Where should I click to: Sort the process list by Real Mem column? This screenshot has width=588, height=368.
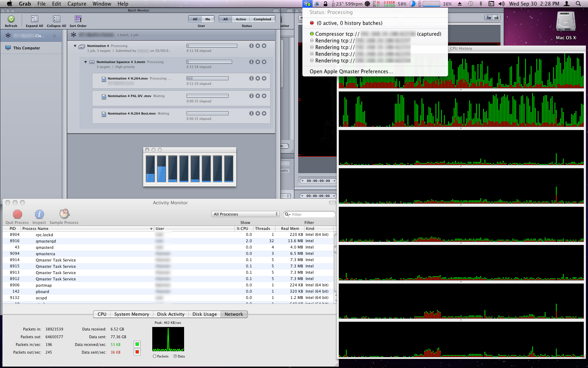tap(290, 229)
